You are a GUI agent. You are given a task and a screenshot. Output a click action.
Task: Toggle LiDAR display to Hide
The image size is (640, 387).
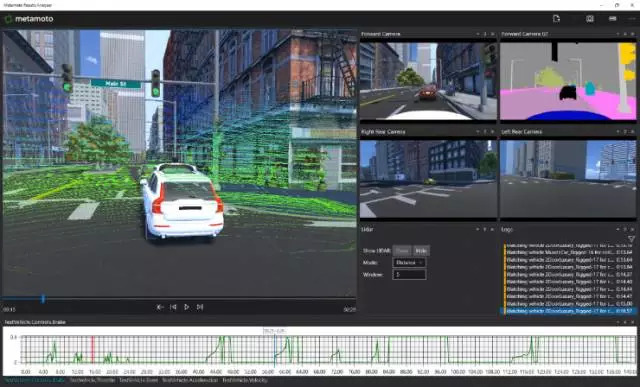point(421,251)
